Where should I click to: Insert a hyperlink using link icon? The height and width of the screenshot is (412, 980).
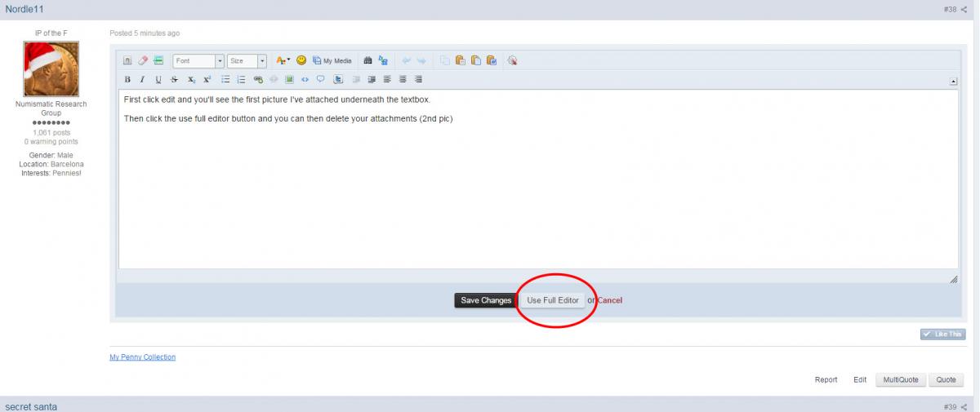(258, 79)
